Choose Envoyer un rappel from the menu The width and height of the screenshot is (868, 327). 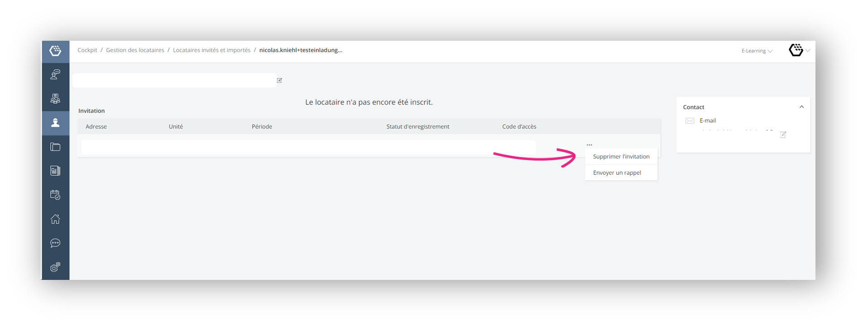[x=621, y=173]
